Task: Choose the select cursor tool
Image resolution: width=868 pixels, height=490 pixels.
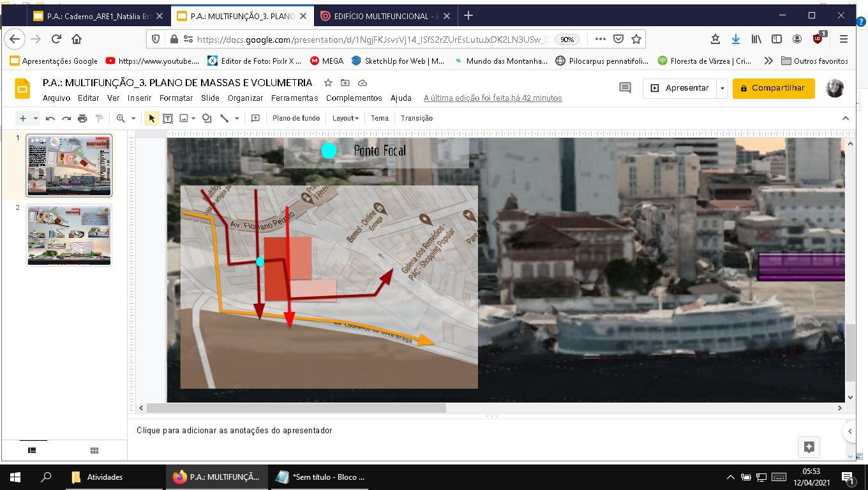Action: point(151,118)
